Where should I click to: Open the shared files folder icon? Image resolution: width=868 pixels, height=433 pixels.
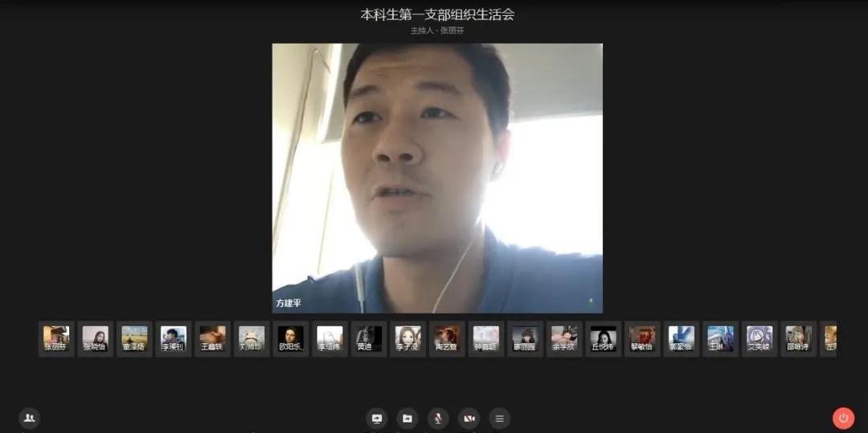[407, 419]
